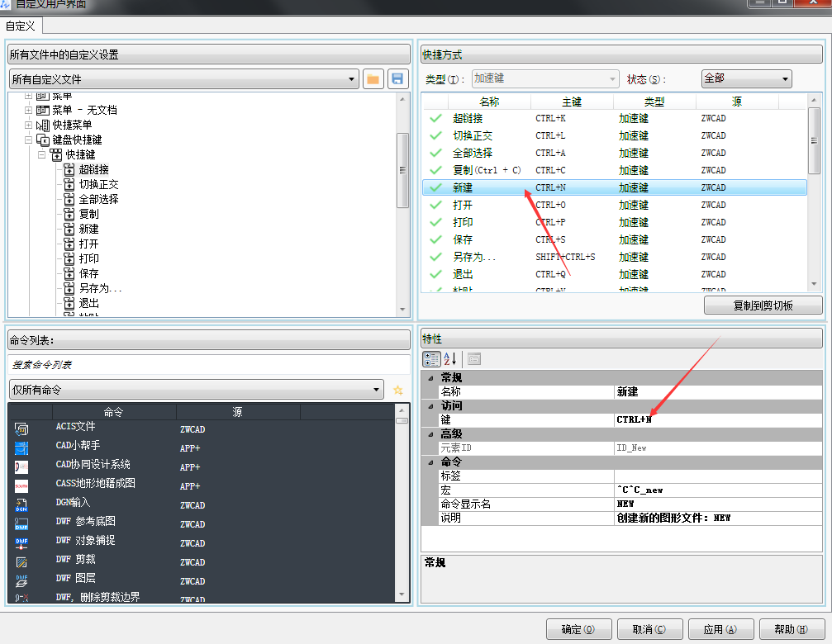
Task: Sort shortcuts by 主键 column header
Action: point(572,102)
